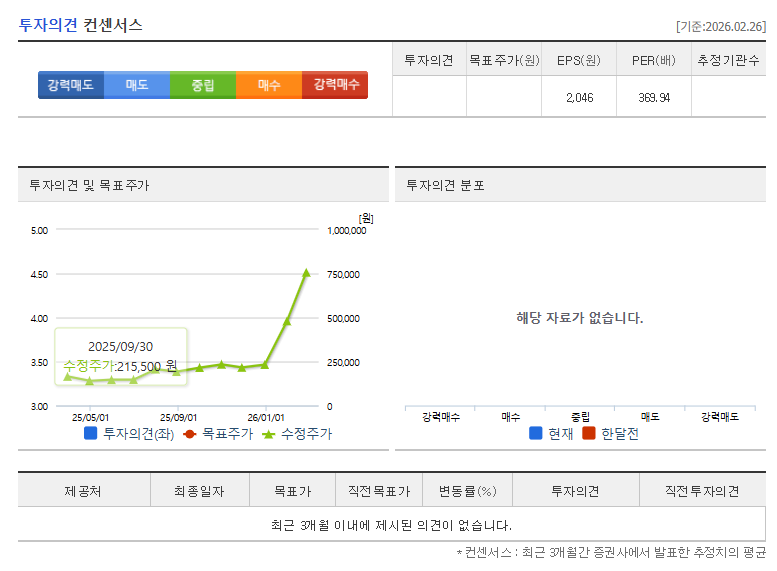Select PER(배) column header
777x571 pixels.
pyautogui.click(x=654, y=60)
